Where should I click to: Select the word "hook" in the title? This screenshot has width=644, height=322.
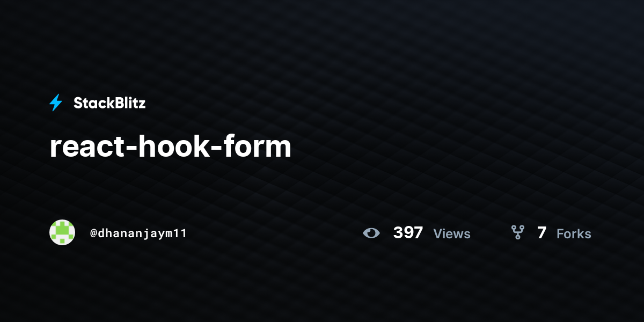171,146
